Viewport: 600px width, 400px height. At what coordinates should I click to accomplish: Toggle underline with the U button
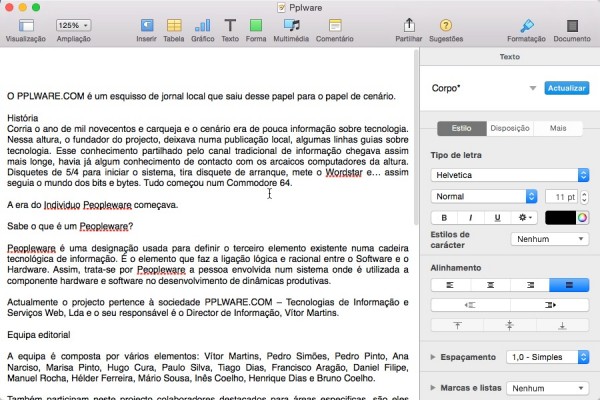(x=497, y=217)
